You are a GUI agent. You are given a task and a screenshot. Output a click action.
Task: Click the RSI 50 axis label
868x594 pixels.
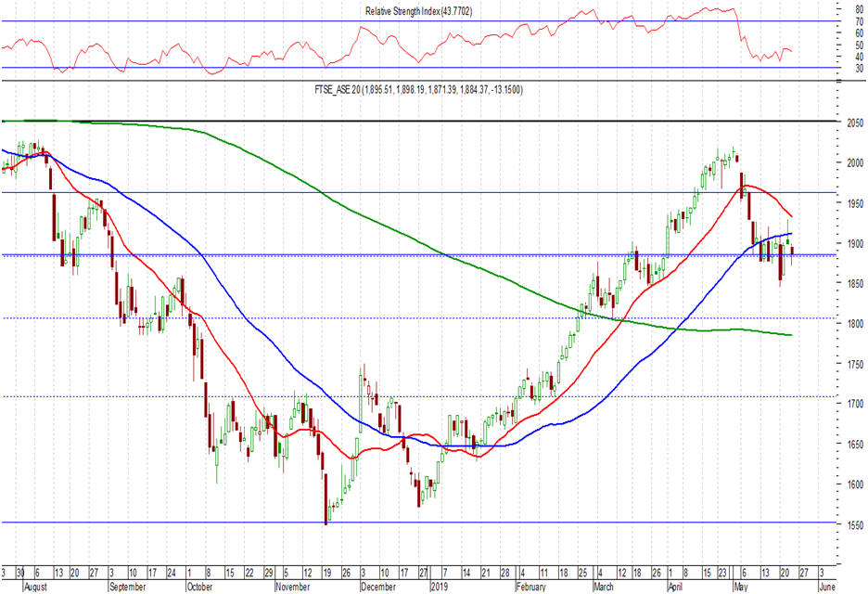pos(860,45)
